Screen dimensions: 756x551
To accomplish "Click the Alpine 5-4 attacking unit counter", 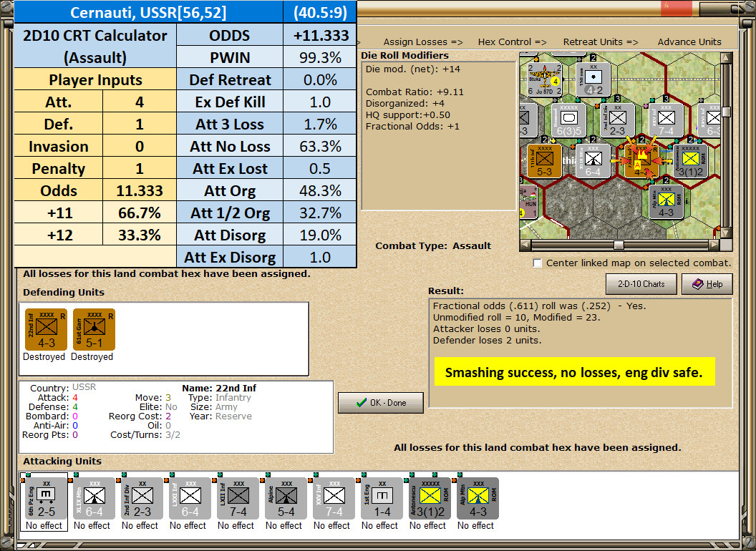I will (x=286, y=499).
